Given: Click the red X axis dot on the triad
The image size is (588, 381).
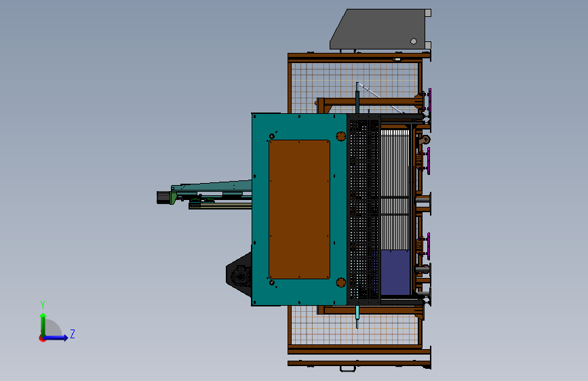Looking at the screenshot, I should click(x=42, y=338).
